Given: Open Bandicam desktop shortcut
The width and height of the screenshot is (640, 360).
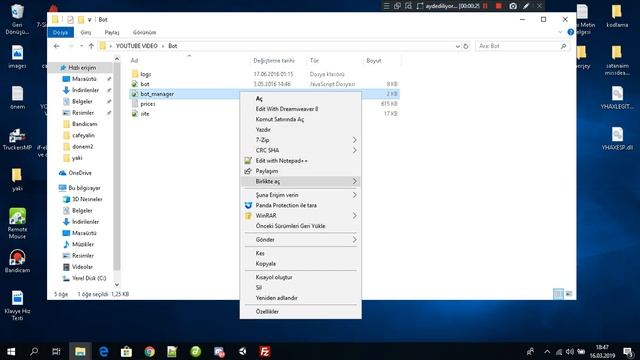Looking at the screenshot, I should tap(17, 261).
